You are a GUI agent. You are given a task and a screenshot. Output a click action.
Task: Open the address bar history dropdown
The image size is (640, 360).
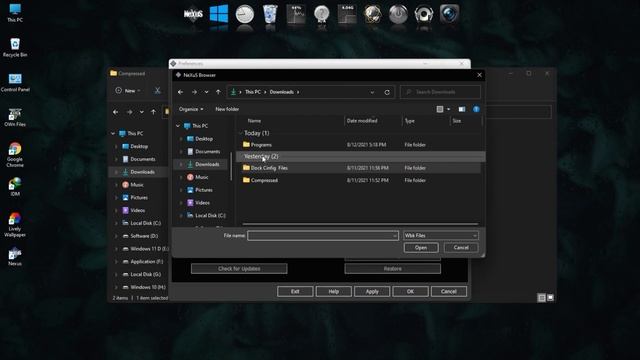pyautogui.click(x=372, y=92)
